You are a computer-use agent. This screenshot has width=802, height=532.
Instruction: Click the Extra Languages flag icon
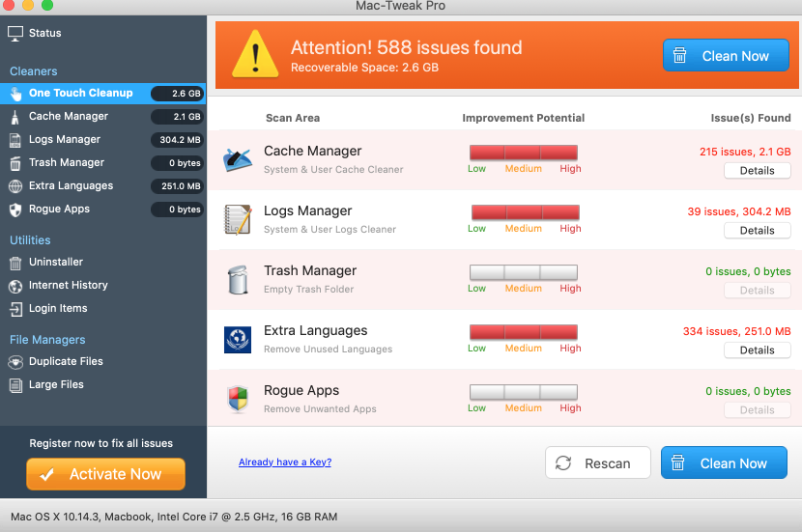[x=237, y=339]
